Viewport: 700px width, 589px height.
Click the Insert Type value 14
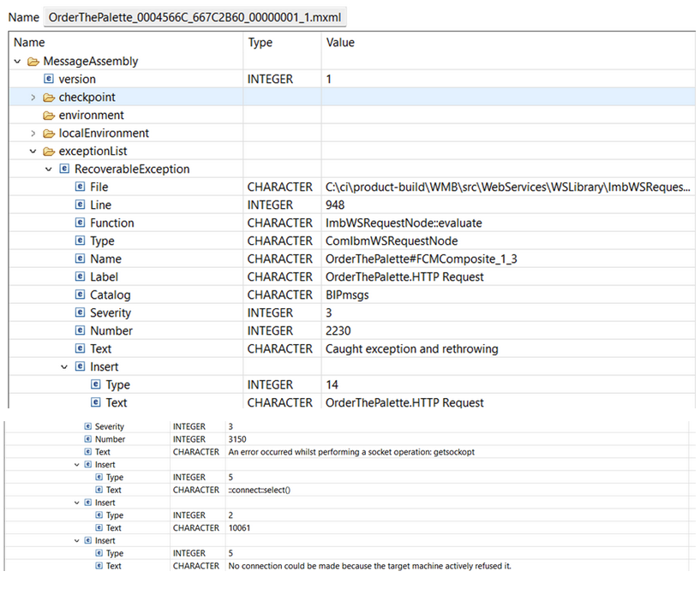click(x=332, y=384)
